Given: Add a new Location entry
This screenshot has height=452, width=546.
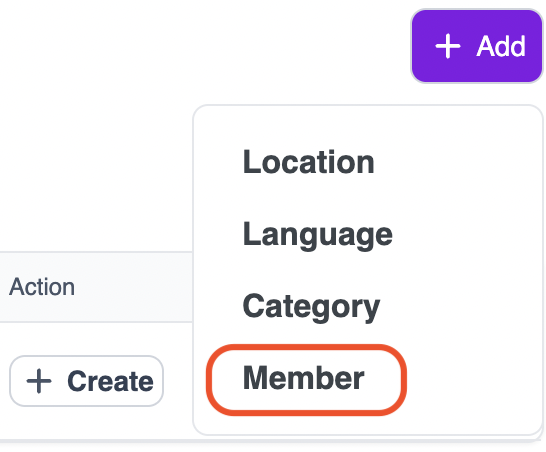Looking at the screenshot, I should pos(309,162).
